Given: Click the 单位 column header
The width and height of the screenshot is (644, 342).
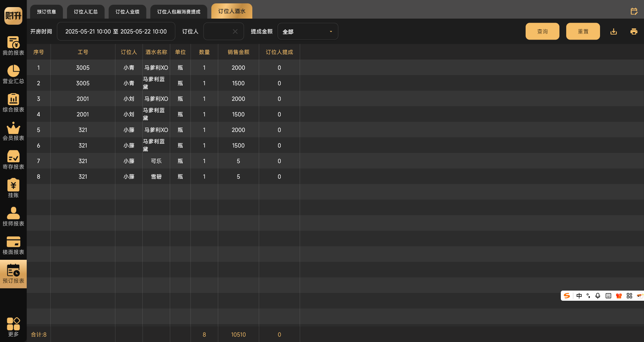Looking at the screenshot, I should click(180, 52).
